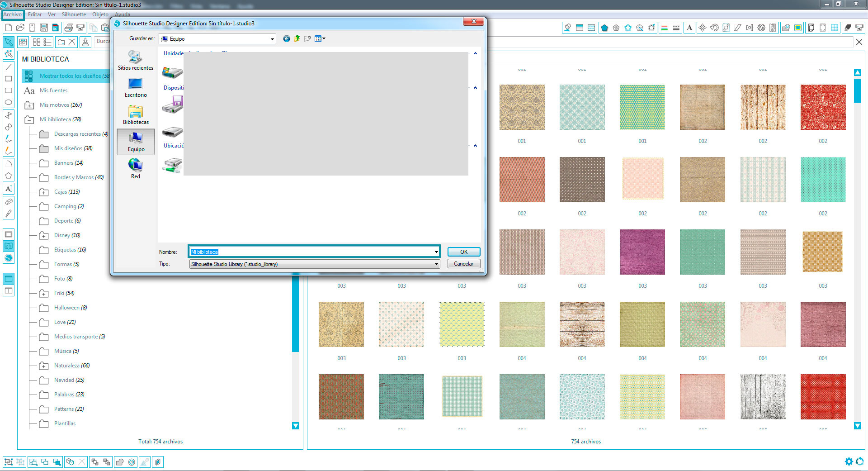Select the Polygon drawing tool
868x471 pixels.
(9, 176)
